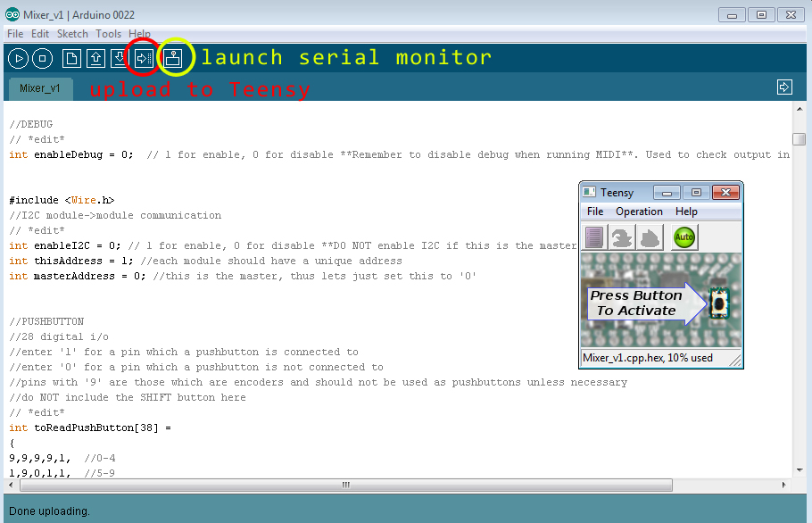Toggle the green Auto mode button
This screenshot has height=523, width=812.
(x=684, y=237)
